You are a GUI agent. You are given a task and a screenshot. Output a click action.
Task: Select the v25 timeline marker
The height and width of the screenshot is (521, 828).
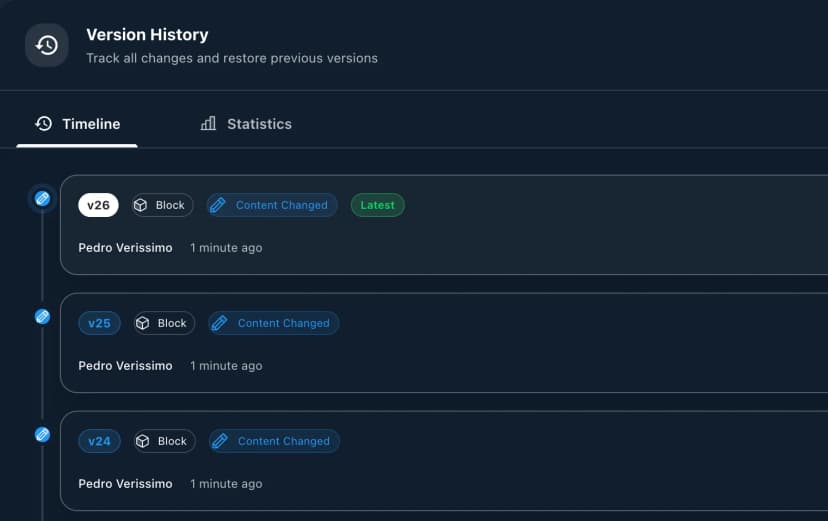pyautogui.click(x=42, y=317)
